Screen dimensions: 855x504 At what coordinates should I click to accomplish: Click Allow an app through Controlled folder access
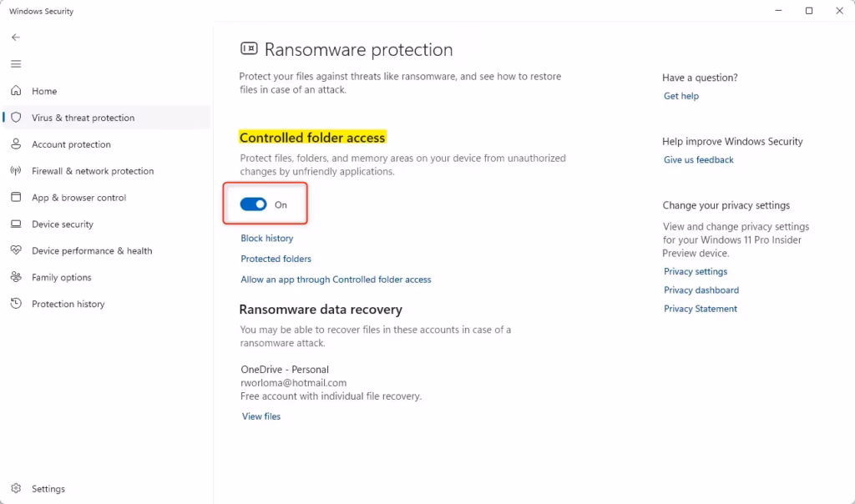click(336, 280)
